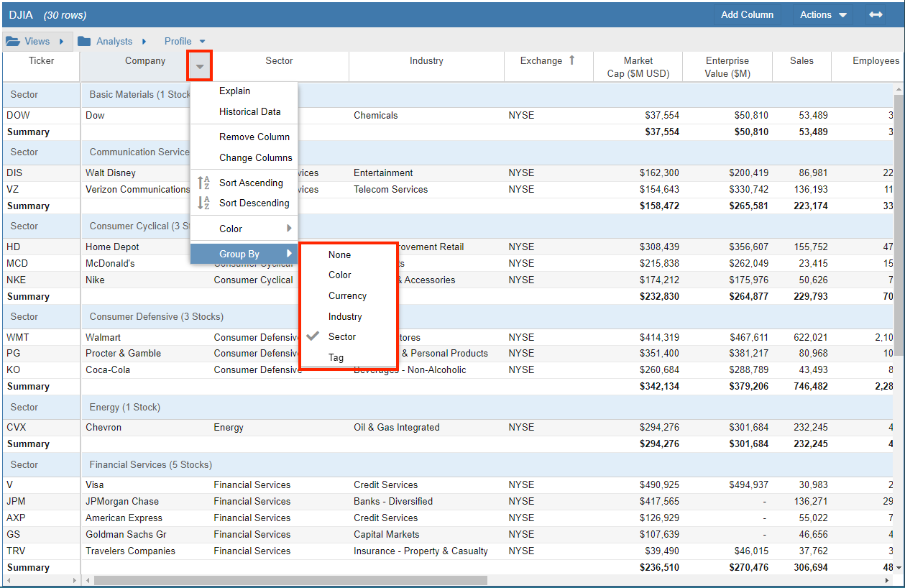Click the vertical scrollbar up arrow
This screenshot has height=588, width=905.
click(899, 88)
